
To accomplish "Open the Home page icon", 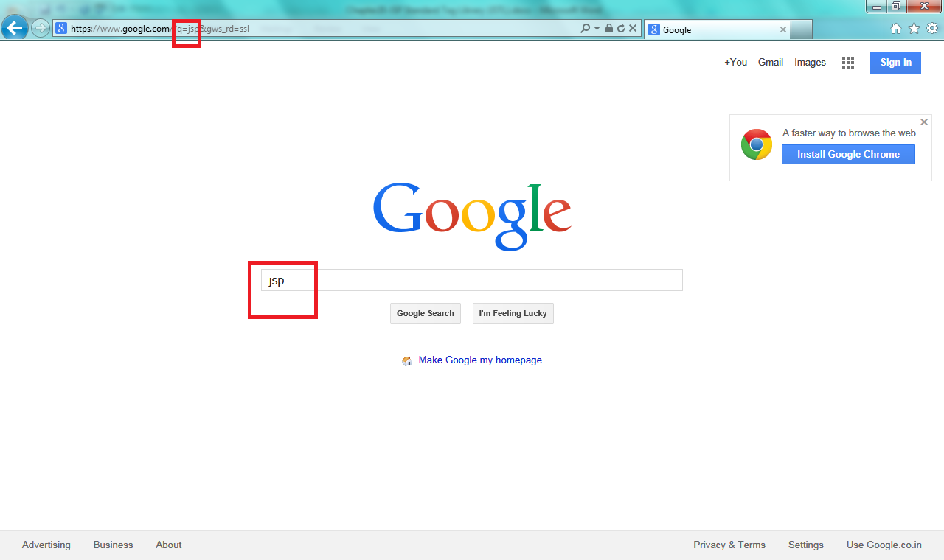I will tap(896, 29).
